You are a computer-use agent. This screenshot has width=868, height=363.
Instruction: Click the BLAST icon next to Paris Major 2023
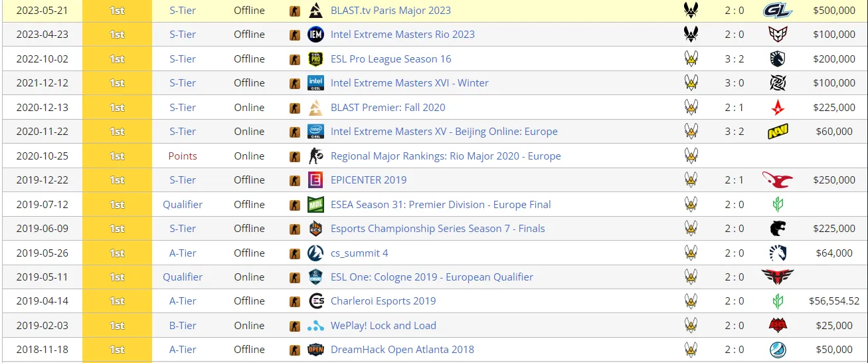pos(316,10)
